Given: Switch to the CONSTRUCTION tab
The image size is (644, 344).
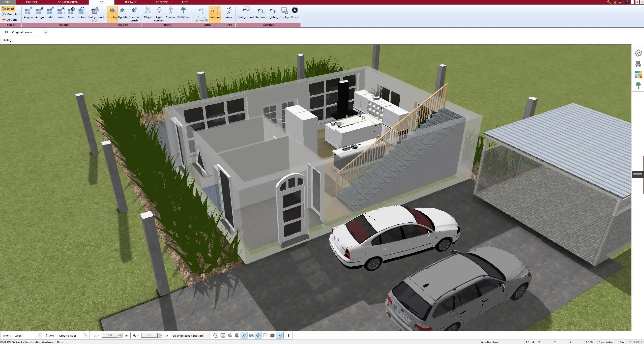Looking at the screenshot, I should pos(68,2).
